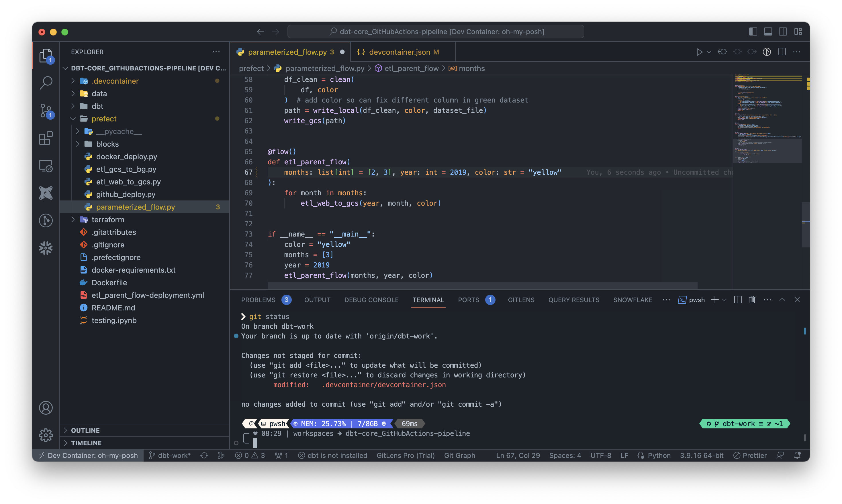Open the Accounts menu icon
This screenshot has height=504, width=842.
coord(46,407)
